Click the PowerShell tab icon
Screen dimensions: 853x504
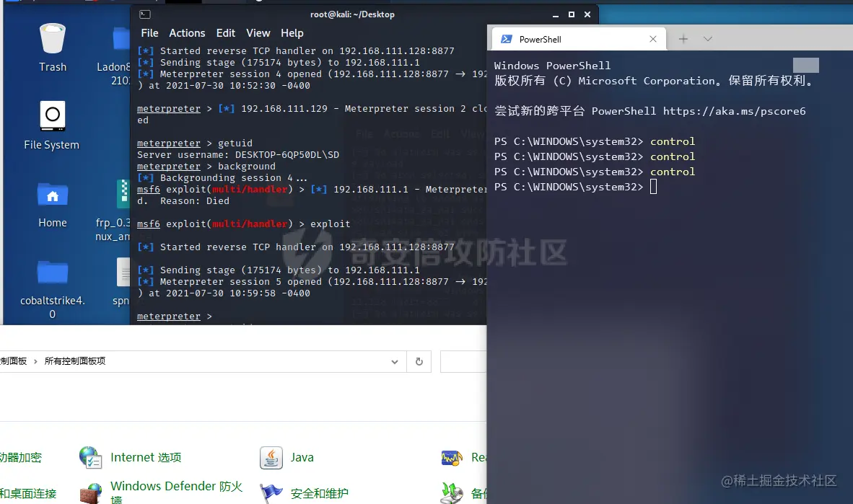pyautogui.click(x=507, y=39)
